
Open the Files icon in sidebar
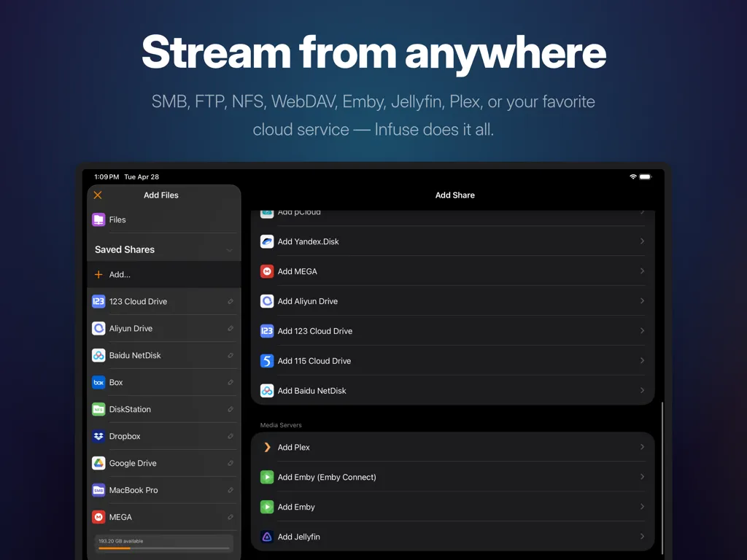98,219
